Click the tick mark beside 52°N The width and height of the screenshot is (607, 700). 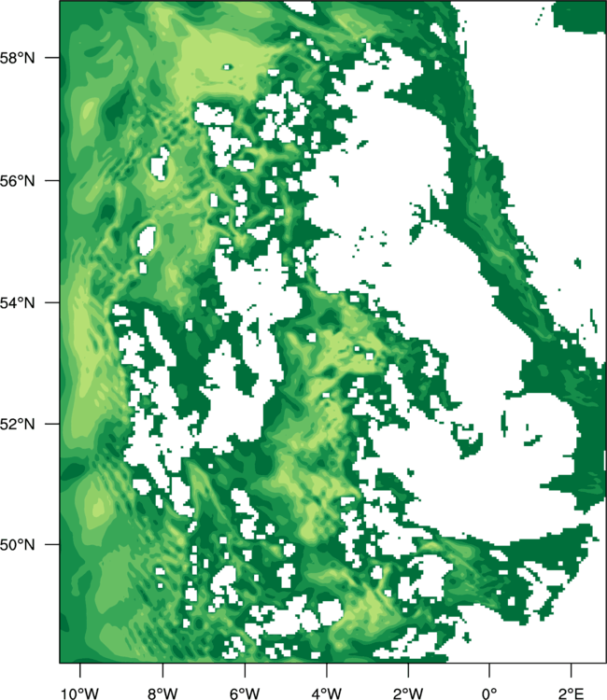tap(51, 423)
